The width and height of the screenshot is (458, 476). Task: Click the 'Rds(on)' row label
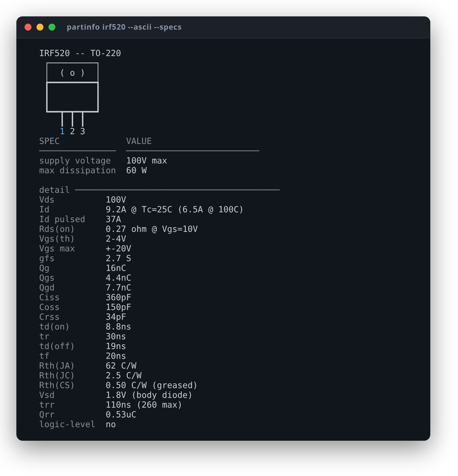click(57, 229)
